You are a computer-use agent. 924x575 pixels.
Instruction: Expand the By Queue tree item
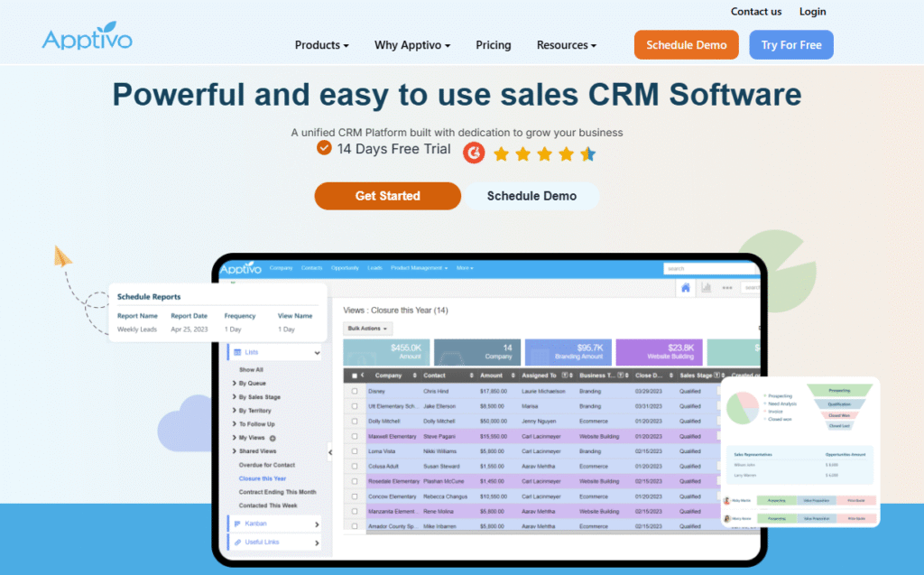pos(235,384)
